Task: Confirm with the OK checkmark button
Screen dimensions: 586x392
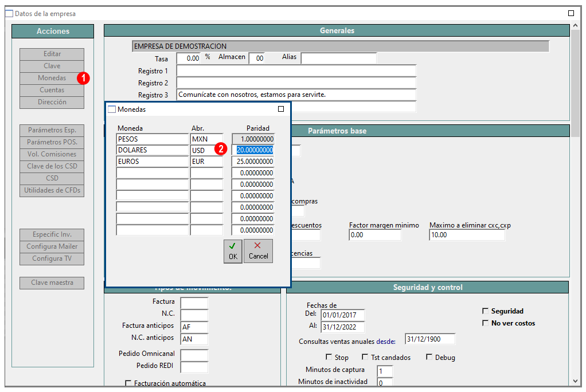Action: pos(233,251)
